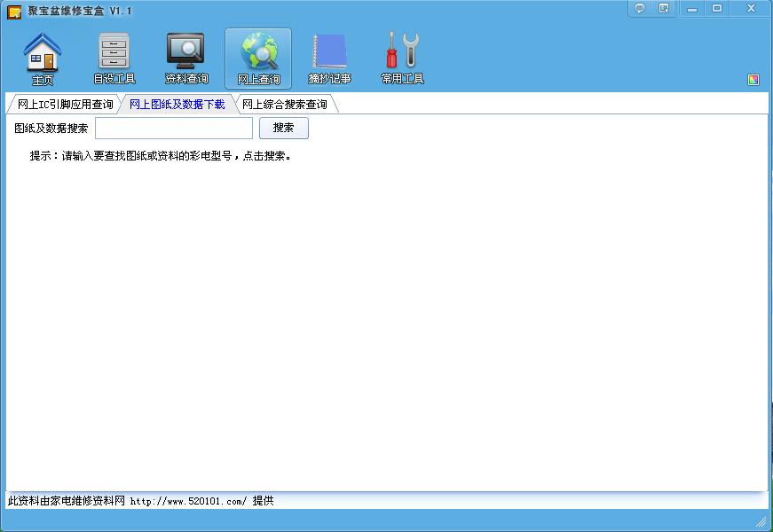
Task: Open the 常用工具 screwdriver and wrench icon
Action: (402, 59)
